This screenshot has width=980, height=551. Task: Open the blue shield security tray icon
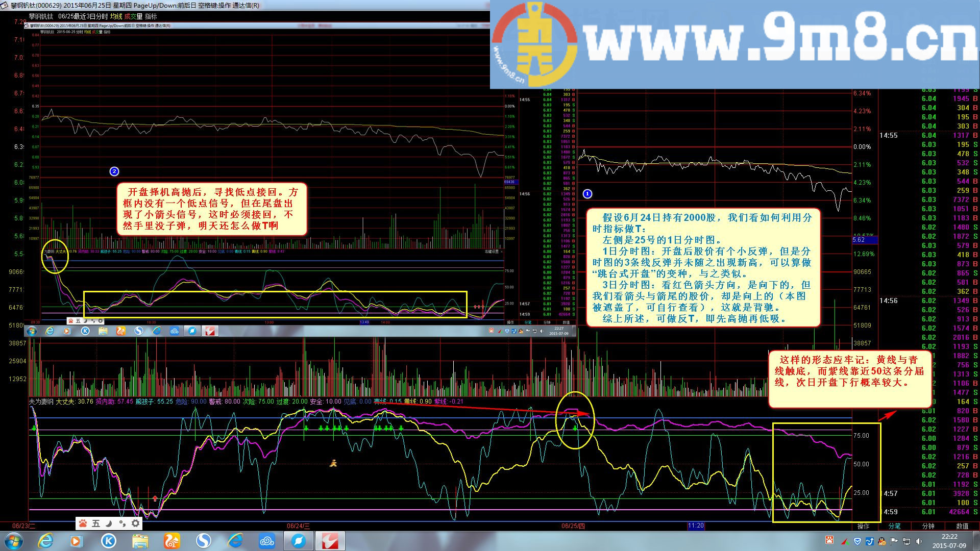[857, 541]
